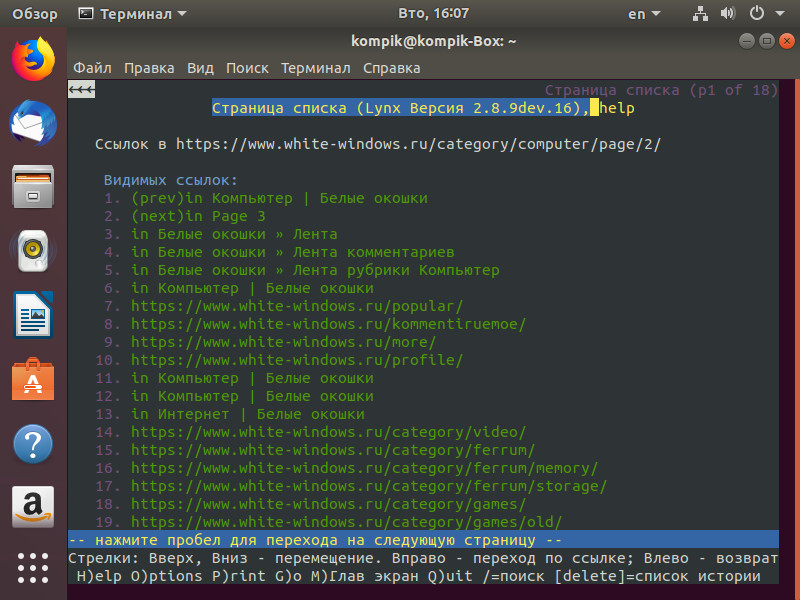The height and width of the screenshot is (600, 800).
Task: Open Rhythmbox speaker icon in dock
Action: (33, 251)
